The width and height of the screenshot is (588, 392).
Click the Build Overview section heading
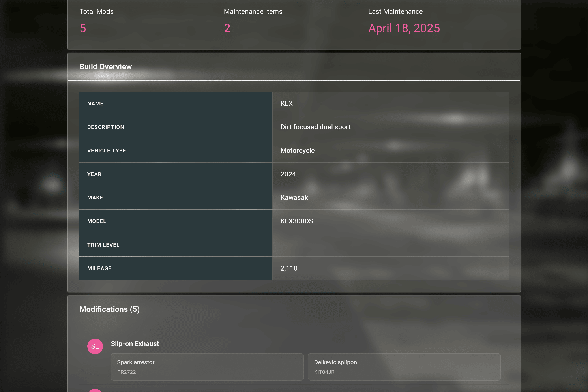coord(105,66)
